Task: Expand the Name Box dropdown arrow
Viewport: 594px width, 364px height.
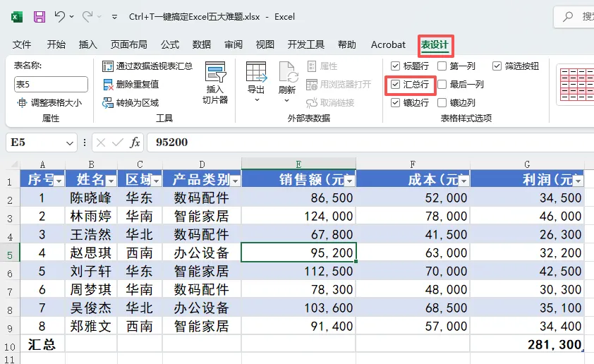Action: click(x=70, y=142)
